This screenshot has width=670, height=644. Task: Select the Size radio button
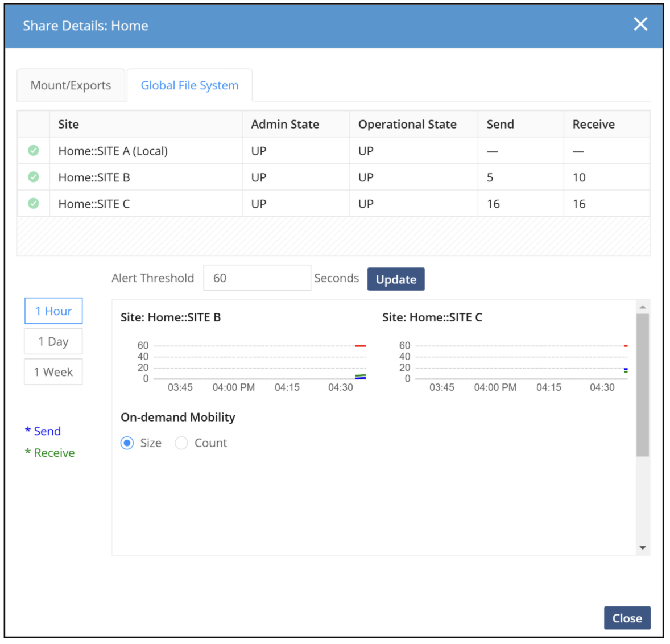[x=127, y=443]
